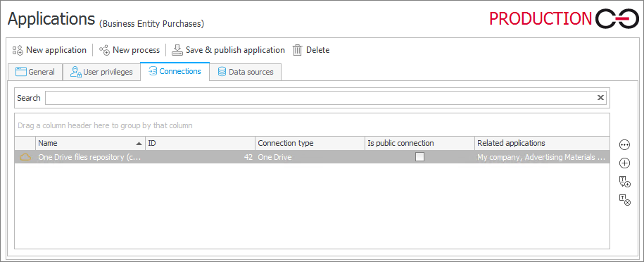Switch to the General tab

point(35,72)
